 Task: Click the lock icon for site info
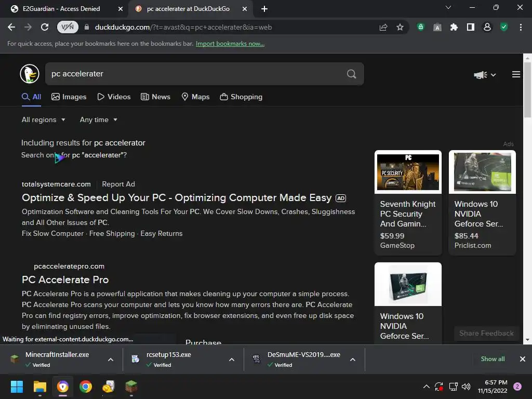pos(87,27)
